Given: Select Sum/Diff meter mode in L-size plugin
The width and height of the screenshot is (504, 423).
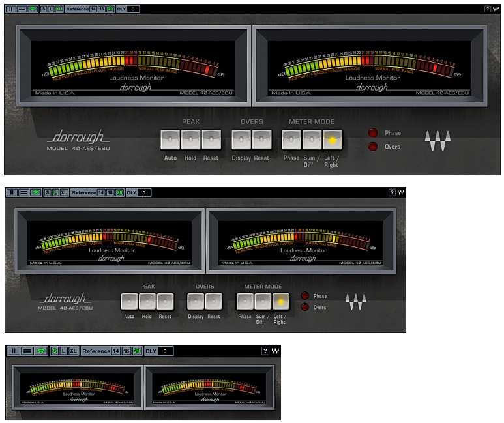Looking at the screenshot, I should (x=263, y=302).
